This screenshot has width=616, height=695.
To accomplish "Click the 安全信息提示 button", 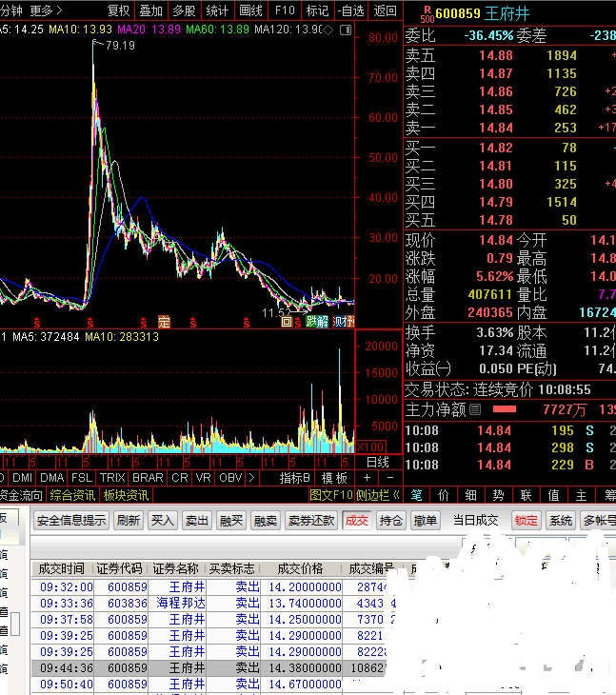I will click(71, 521).
